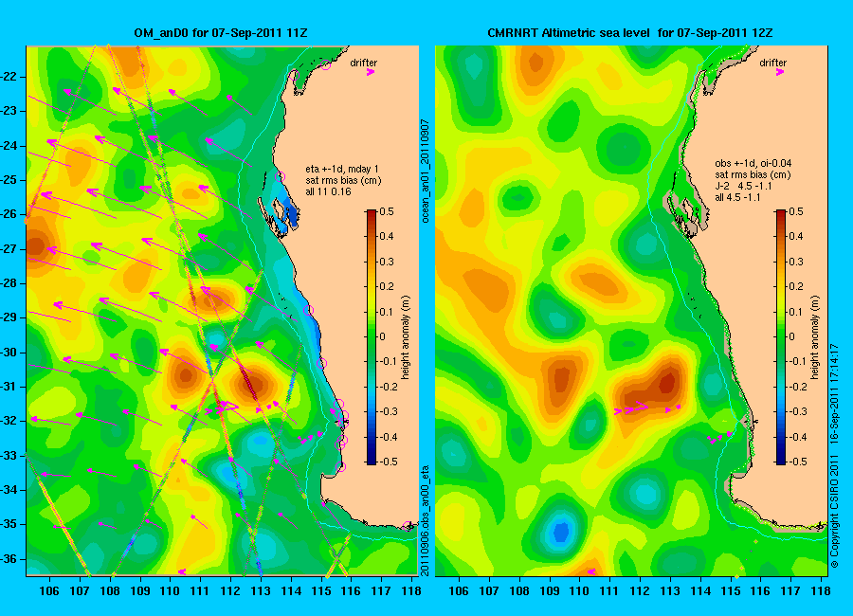
Task: Click longitude tick "118" under the right map
Action: [821, 591]
